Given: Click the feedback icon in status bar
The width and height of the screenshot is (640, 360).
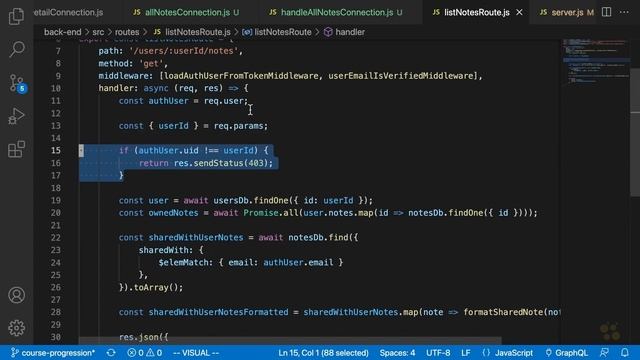Looking at the screenshot, I should click(x=604, y=353).
